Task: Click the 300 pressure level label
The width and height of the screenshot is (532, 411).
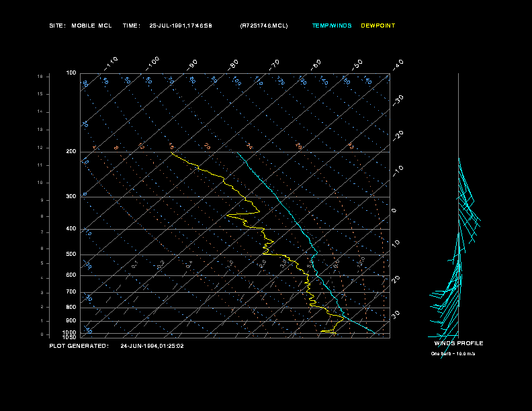Action: (71, 196)
